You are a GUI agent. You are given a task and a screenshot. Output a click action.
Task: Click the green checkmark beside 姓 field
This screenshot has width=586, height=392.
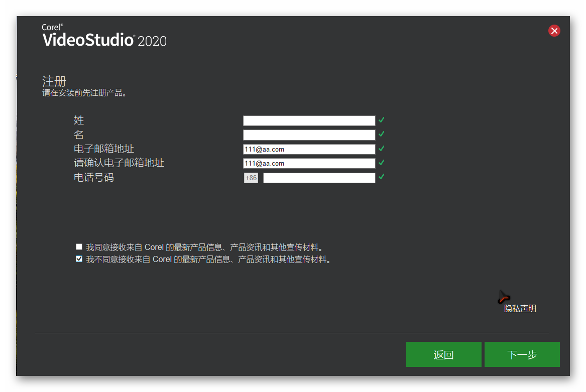click(x=381, y=120)
